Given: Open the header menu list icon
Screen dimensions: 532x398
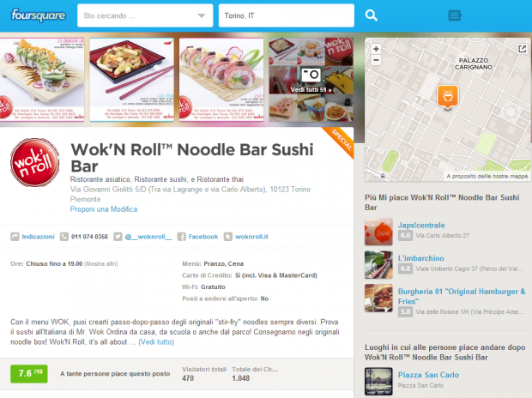Looking at the screenshot, I should coord(455,15).
